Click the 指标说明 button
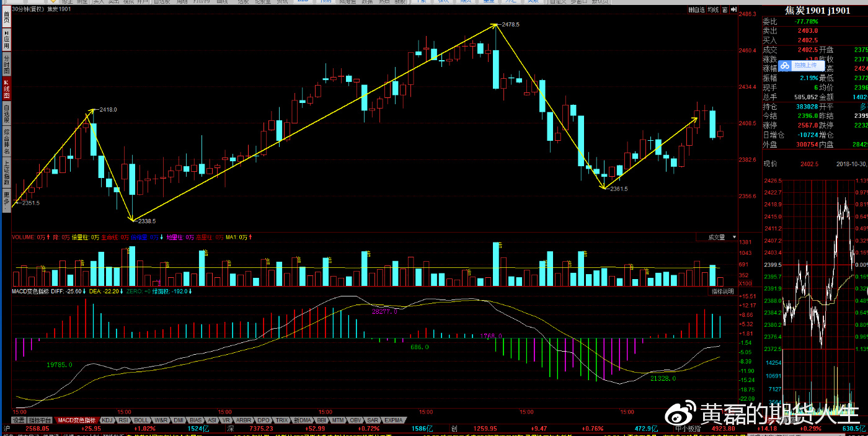Viewport: 868px width, 436px height. pyautogui.click(x=722, y=291)
